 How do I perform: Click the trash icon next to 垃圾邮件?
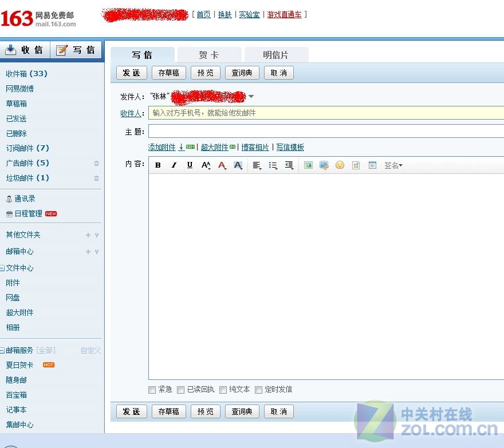[96, 178]
